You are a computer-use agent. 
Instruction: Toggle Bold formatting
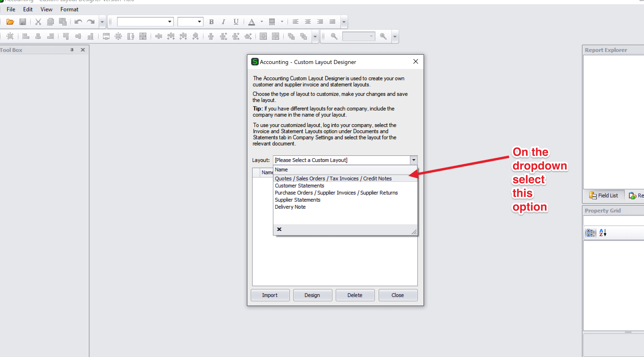(211, 22)
